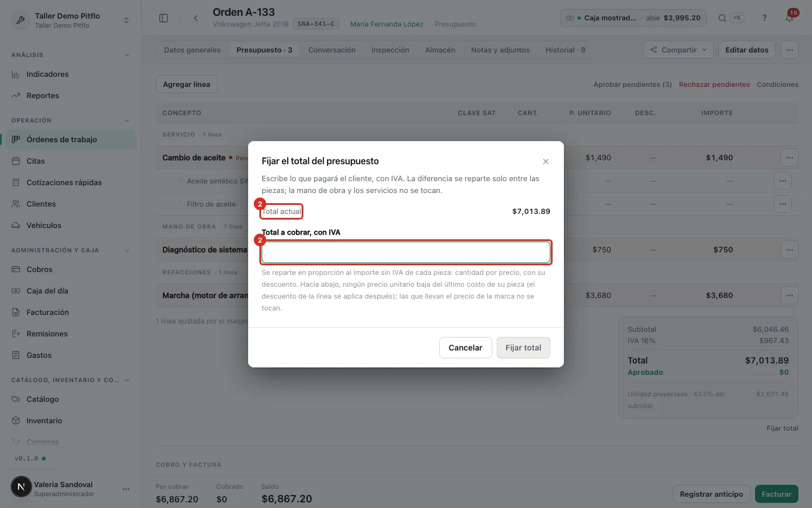Open more options next to Editar datos
Viewport: 812px width, 508px height.
click(789, 50)
